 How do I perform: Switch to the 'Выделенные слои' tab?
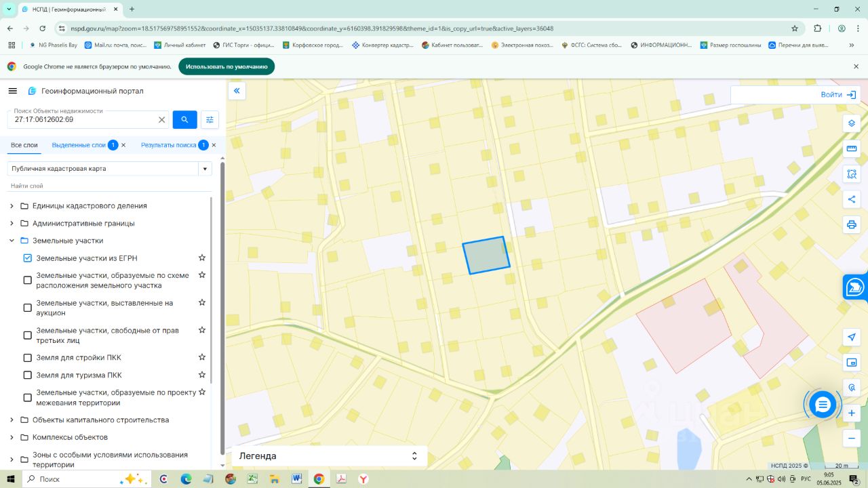79,145
